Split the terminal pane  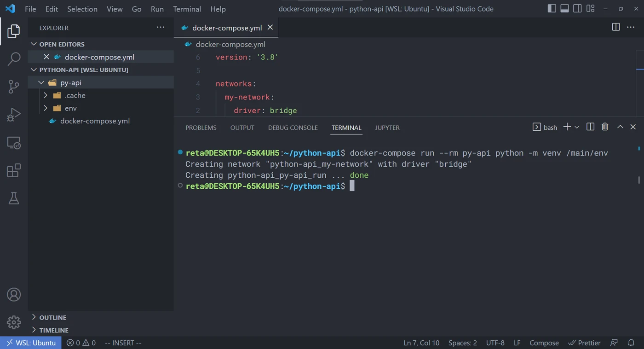pyautogui.click(x=591, y=127)
